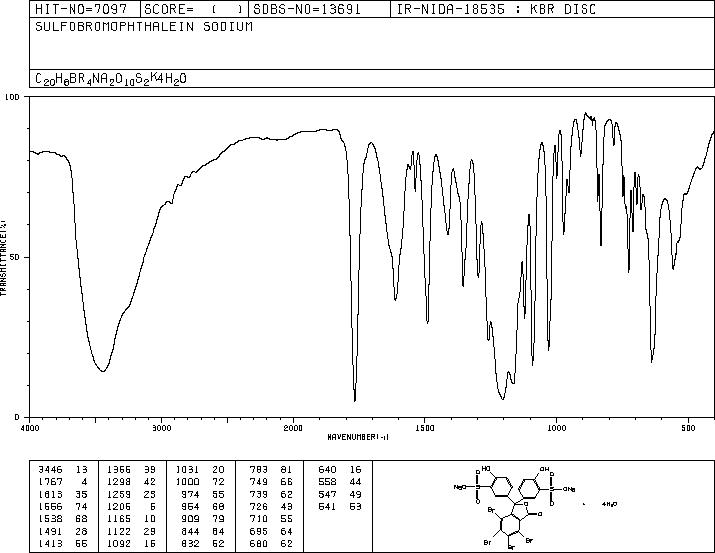Image resolution: width=715 pixels, height=553 pixels.
Task: Select peak table entry 783
Action: point(271,470)
